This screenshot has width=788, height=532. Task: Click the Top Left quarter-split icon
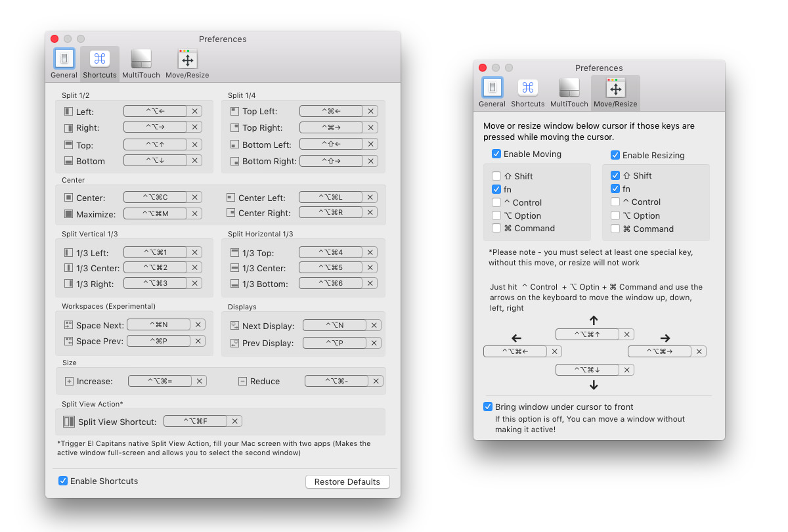234,111
